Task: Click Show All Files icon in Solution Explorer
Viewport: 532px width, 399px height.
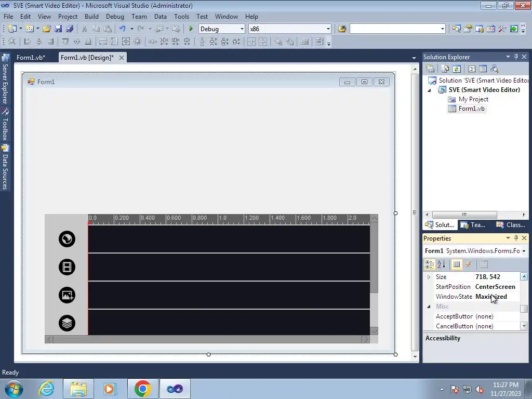Action: point(445,69)
